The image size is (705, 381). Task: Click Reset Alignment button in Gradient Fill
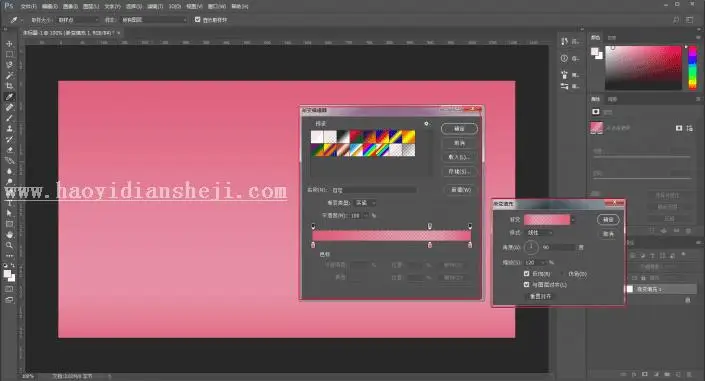coord(540,296)
